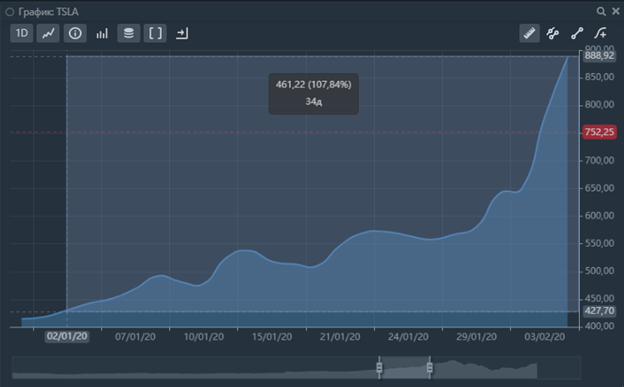Click the right range handle in the navigator
The image size is (624, 387).
[x=430, y=367]
